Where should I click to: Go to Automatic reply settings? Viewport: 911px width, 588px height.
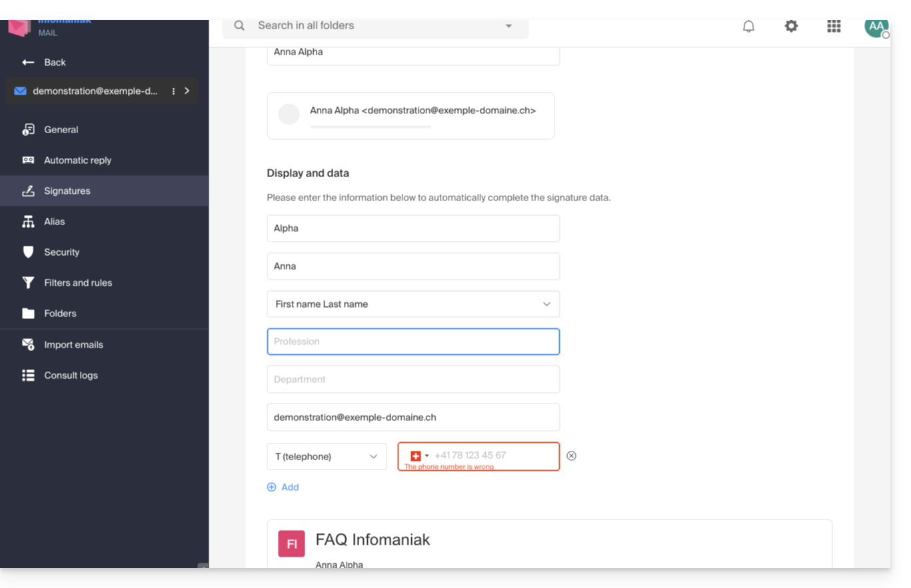coord(77,160)
